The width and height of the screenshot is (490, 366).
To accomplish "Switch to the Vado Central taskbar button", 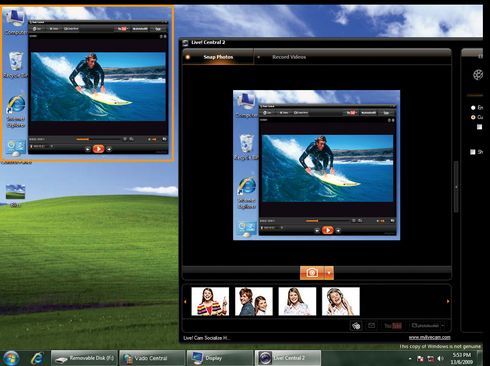I will [x=152, y=358].
